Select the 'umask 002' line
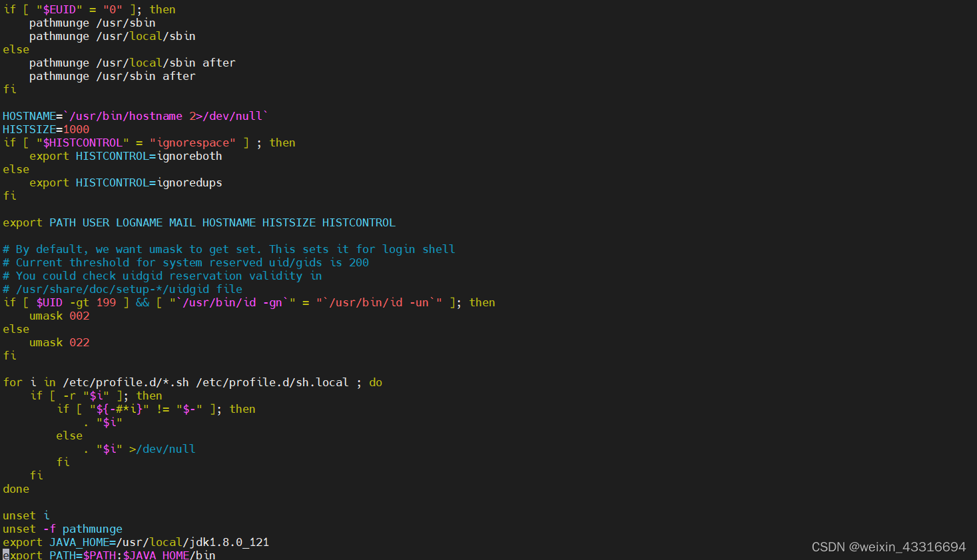This screenshot has height=560, width=977. [59, 316]
